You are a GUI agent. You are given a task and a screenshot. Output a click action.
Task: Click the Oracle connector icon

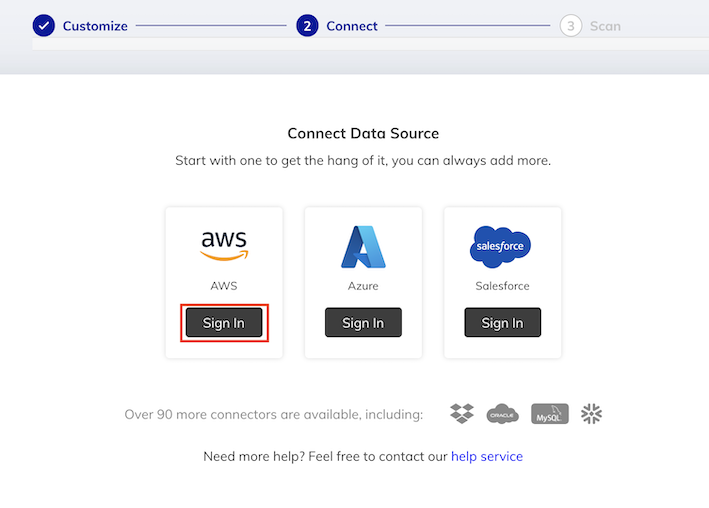point(502,414)
